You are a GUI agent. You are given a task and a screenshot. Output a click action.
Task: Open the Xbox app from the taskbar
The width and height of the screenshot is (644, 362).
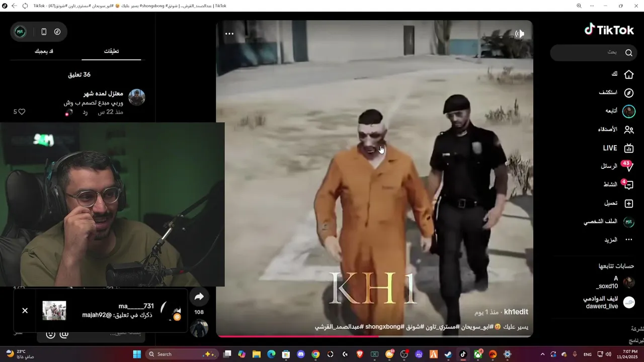[x=477, y=354]
